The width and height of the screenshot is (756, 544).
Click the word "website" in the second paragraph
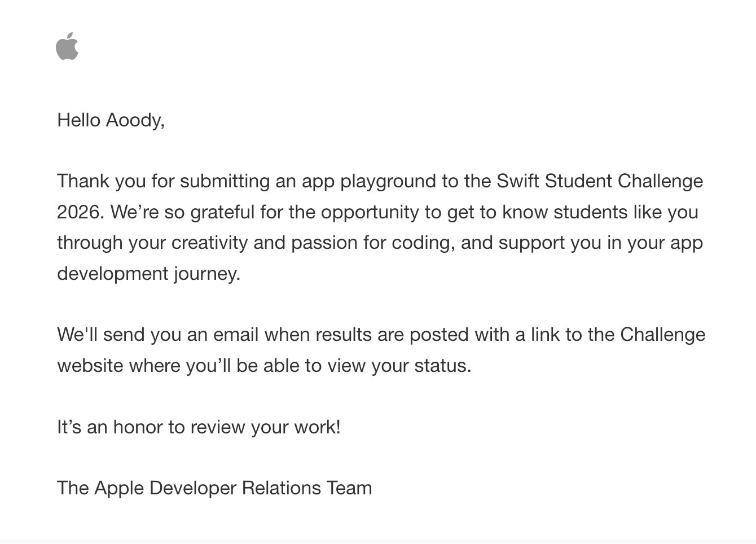pos(90,366)
